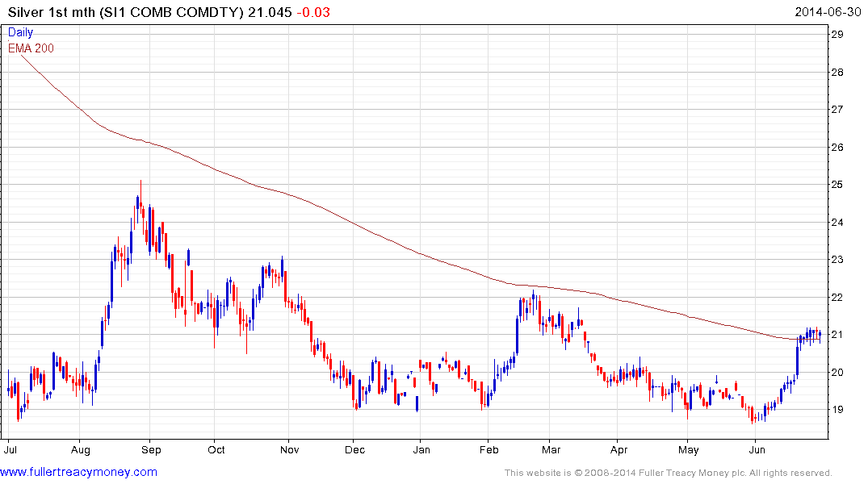The image size is (868, 484).
Task: Click the www.fullertreacymoney.com link
Action: (78, 472)
